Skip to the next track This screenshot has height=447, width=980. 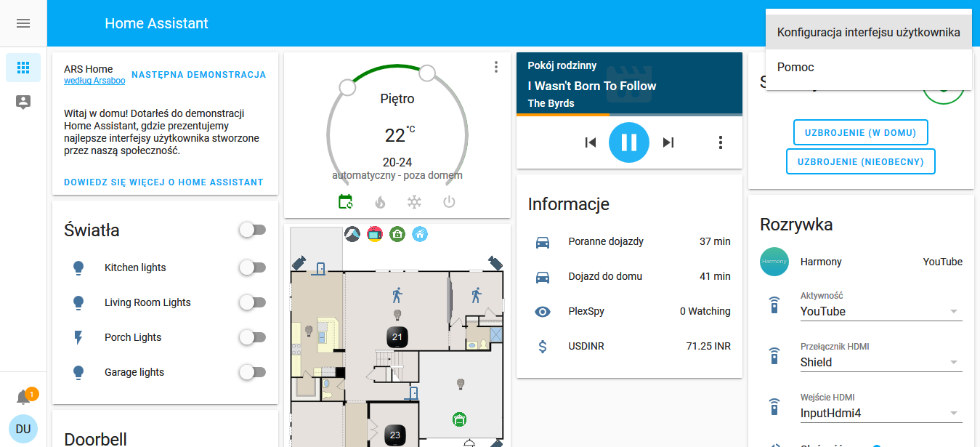668,142
